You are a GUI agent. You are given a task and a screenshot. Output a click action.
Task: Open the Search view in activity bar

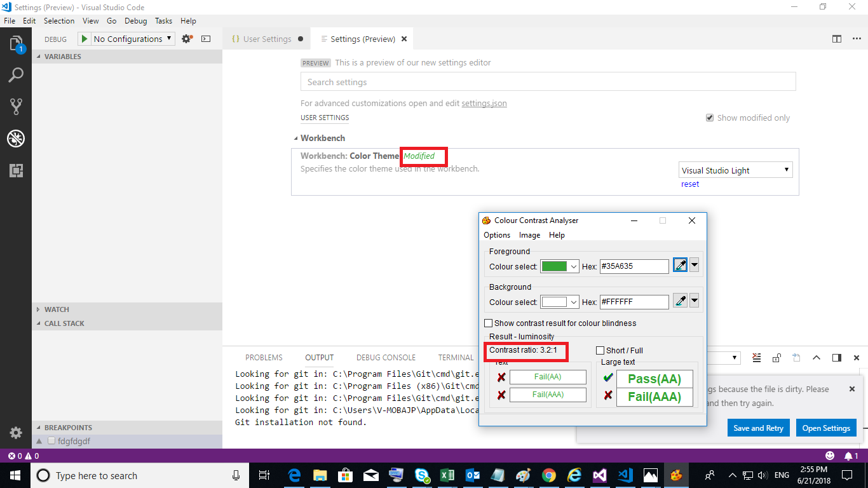point(16,75)
